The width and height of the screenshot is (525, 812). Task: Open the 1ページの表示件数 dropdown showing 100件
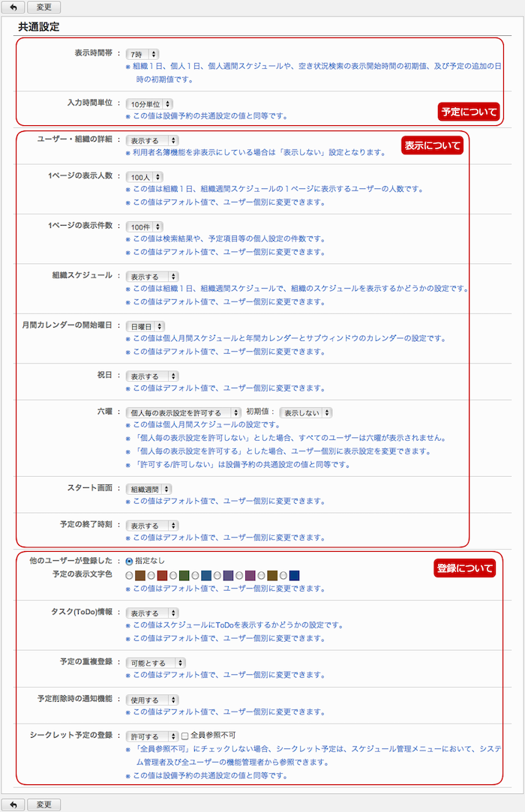(x=145, y=227)
